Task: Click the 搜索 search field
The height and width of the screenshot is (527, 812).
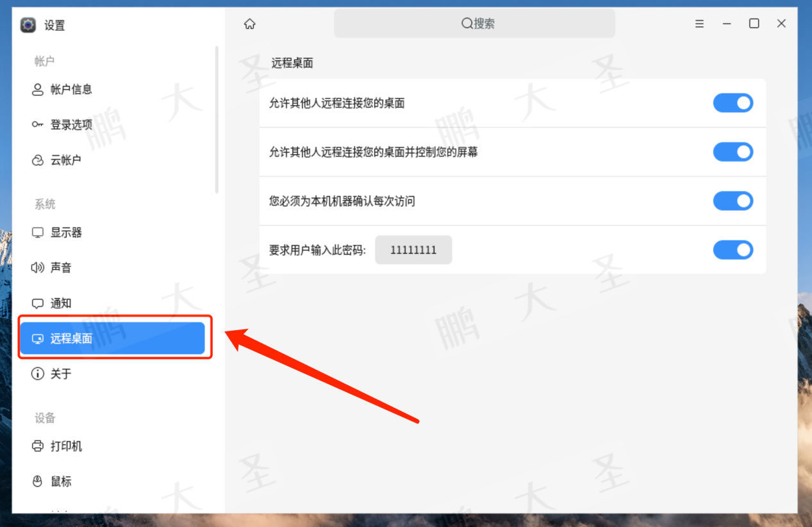Action: point(474,24)
